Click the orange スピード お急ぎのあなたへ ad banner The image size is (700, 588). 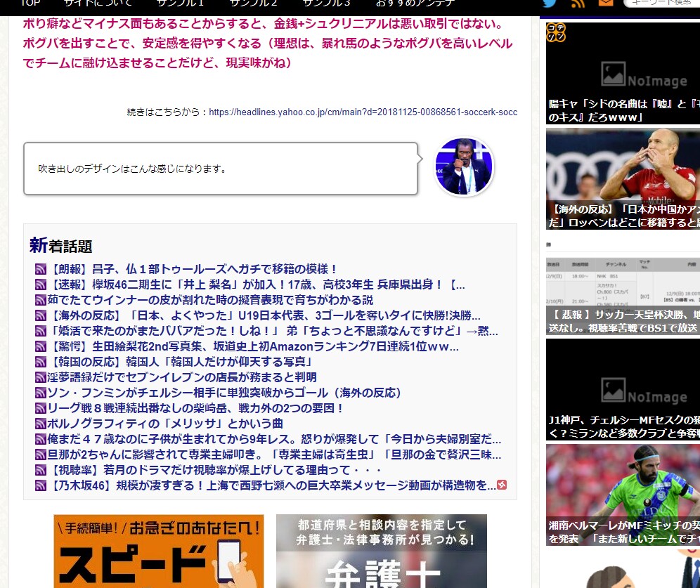click(158, 551)
